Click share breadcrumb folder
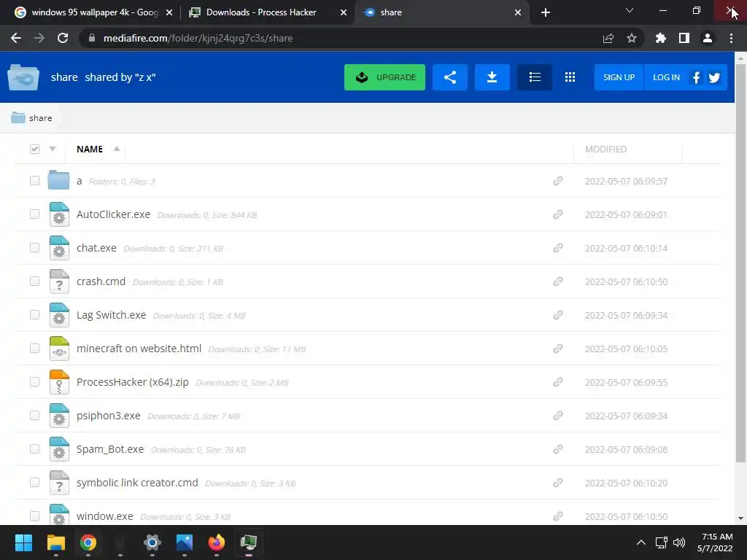Image resolution: width=747 pixels, height=560 pixels. (x=31, y=117)
